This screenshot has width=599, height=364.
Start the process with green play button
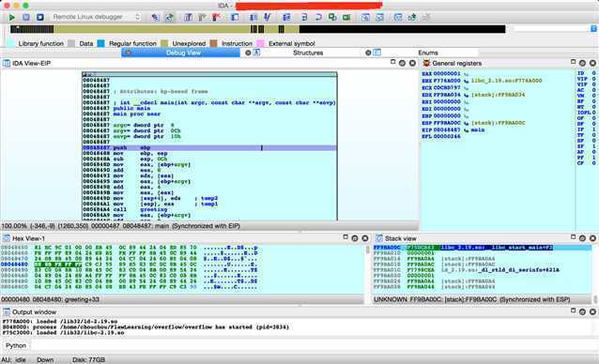(x=12, y=17)
